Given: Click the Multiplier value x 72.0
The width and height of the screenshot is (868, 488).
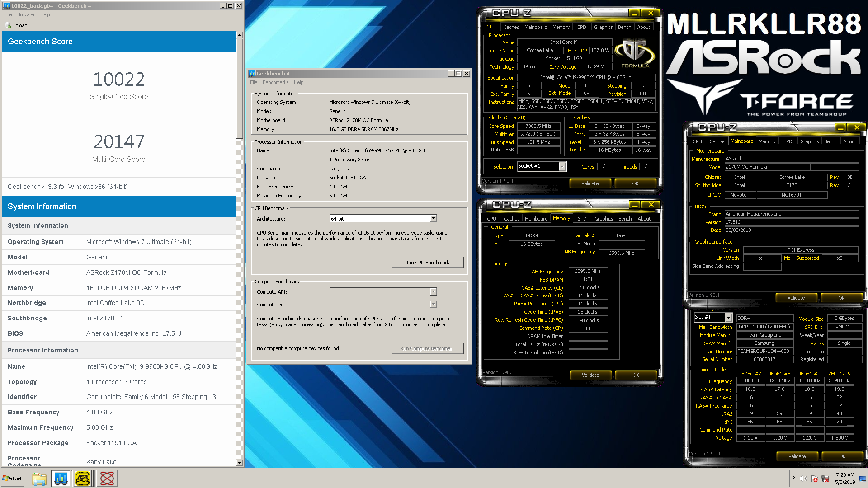Looking at the screenshot, I should [538, 134].
